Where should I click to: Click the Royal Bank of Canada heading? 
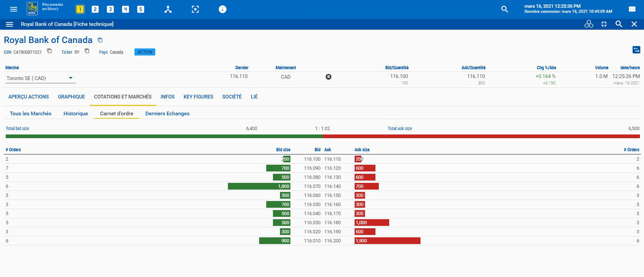pos(48,40)
